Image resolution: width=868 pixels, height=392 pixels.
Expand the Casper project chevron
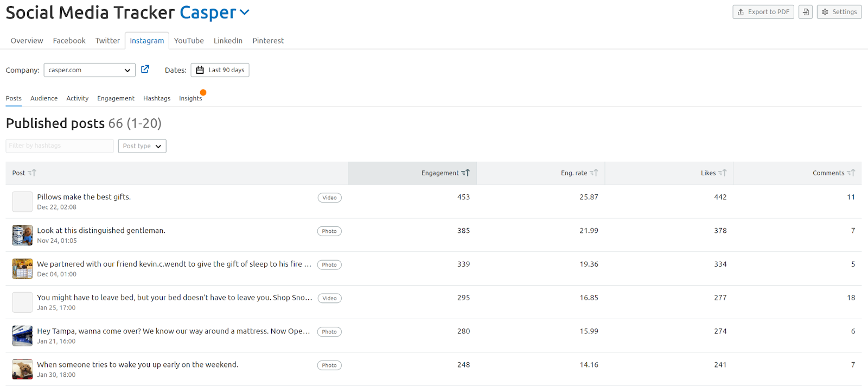tap(245, 12)
